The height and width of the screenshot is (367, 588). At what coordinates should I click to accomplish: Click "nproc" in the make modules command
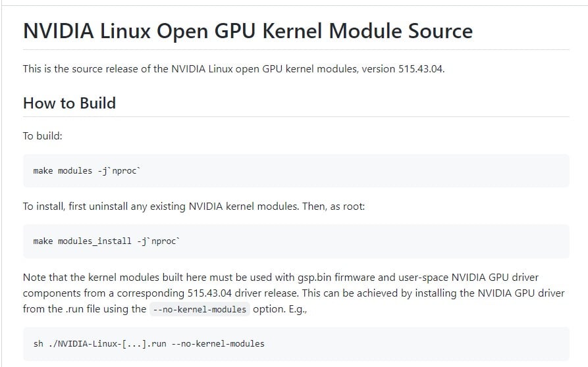pyautogui.click(x=124, y=171)
